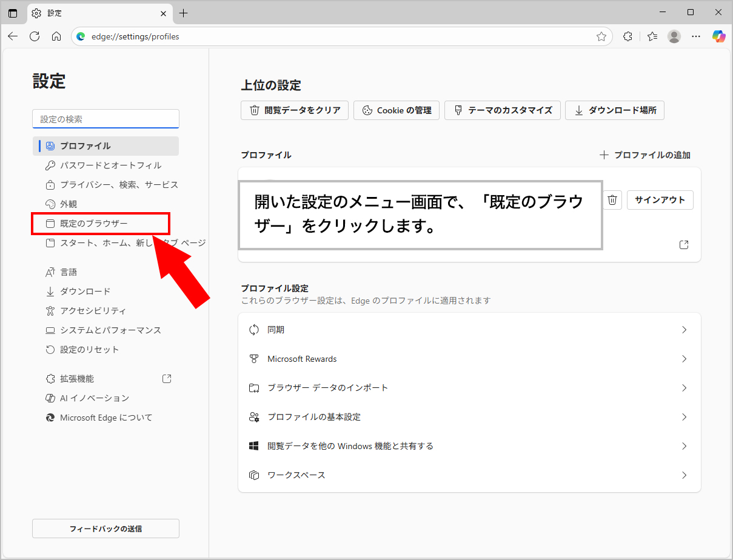
Task: Click the profile avatar icon in toolbar
Action: coord(674,36)
